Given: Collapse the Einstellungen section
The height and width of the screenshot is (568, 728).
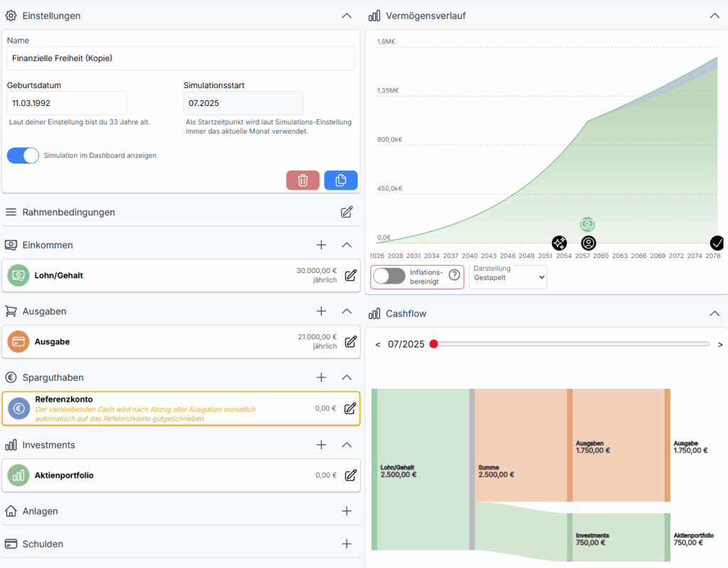Looking at the screenshot, I should [x=347, y=16].
